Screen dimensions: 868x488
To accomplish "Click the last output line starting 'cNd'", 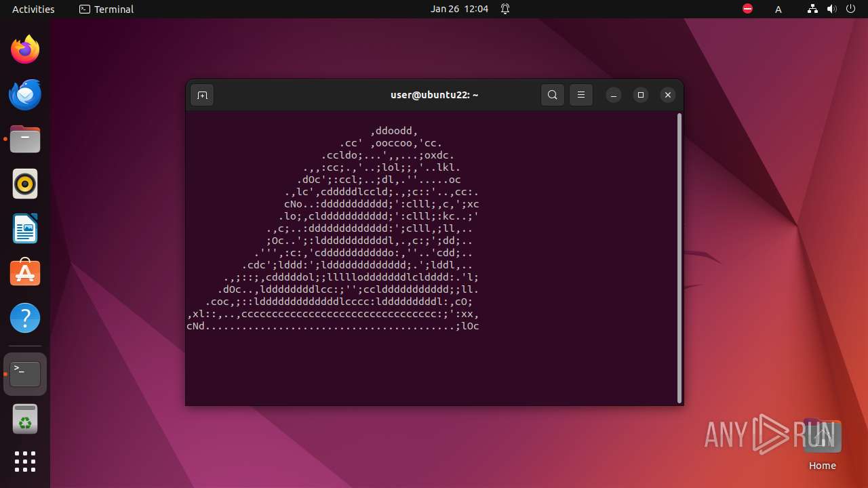I will [x=333, y=326].
